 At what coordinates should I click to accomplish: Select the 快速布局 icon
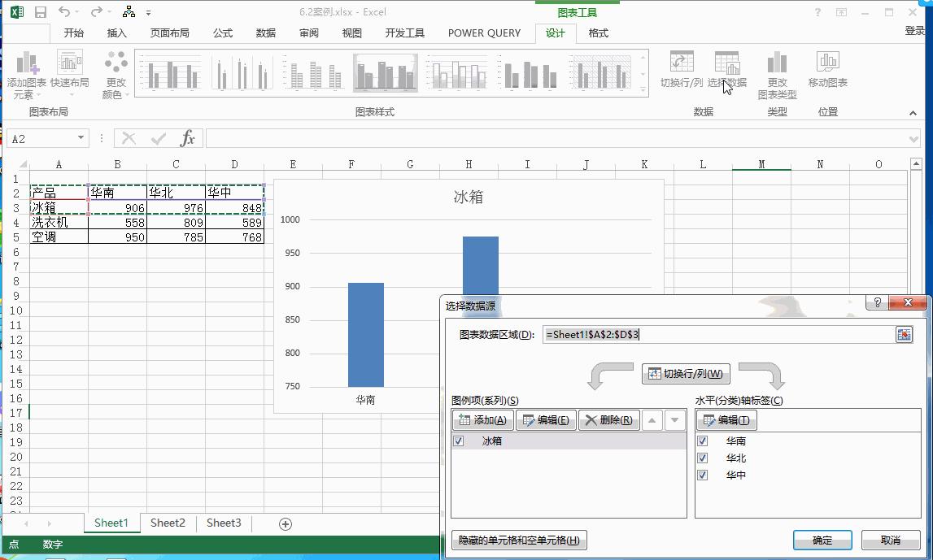(x=68, y=72)
